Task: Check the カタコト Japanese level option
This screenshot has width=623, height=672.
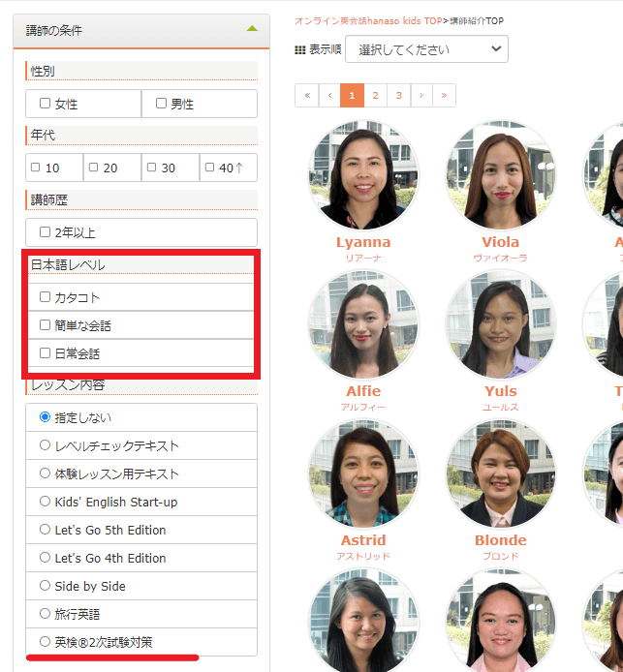Action: [45, 296]
